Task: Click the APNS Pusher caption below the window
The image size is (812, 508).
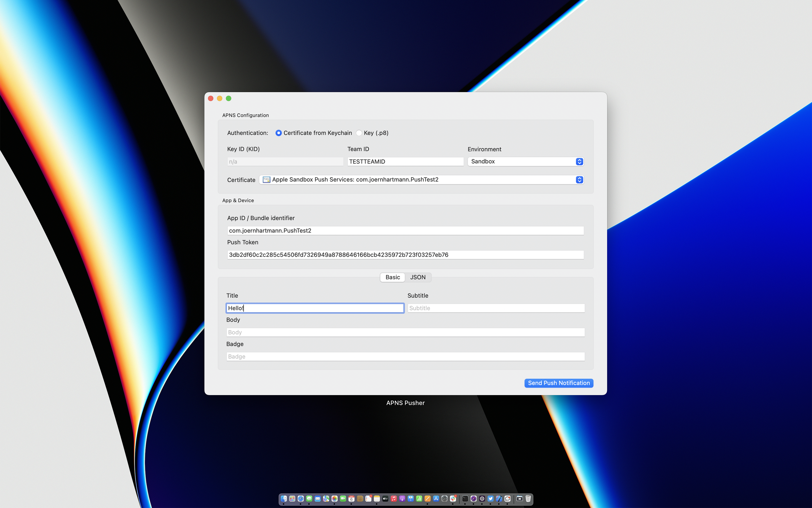Action: (405, 403)
